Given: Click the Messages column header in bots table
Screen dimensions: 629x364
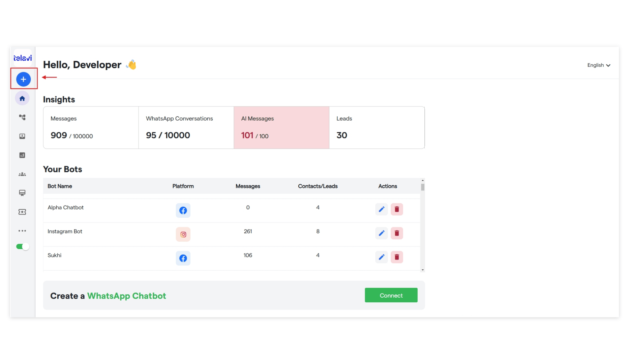Looking at the screenshot, I should (x=248, y=186).
